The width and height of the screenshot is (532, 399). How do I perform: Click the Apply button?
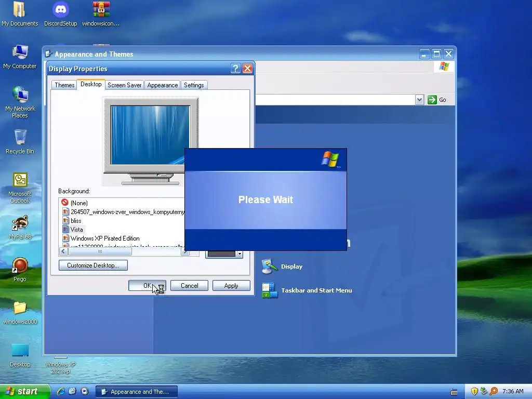(x=231, y=286)
